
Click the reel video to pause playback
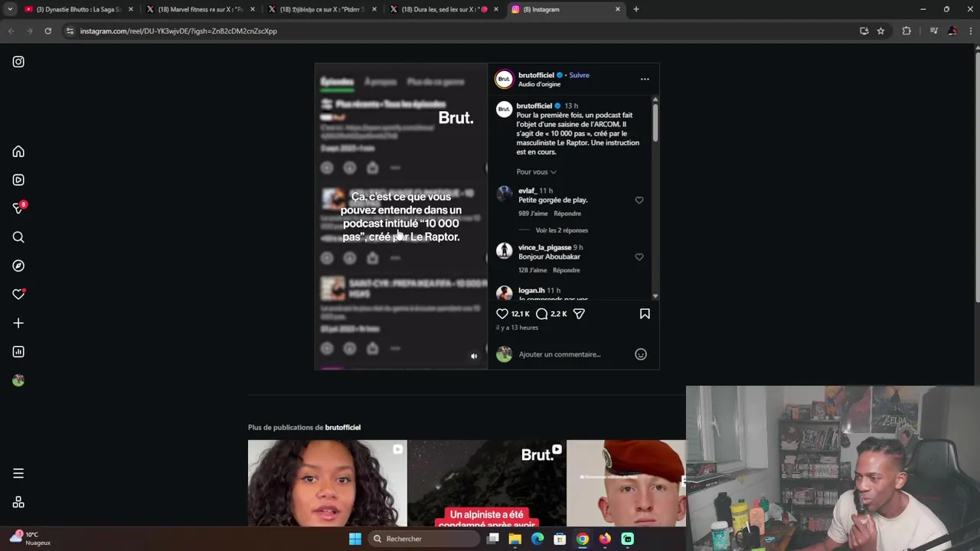point(401,217)
